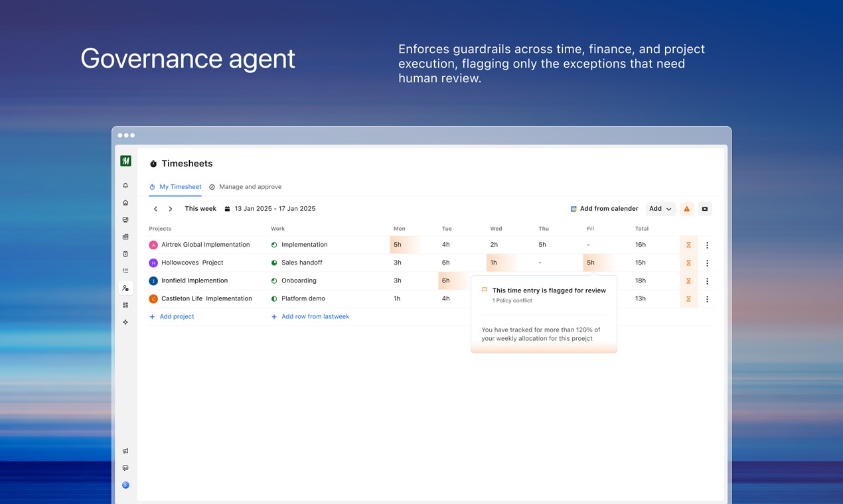The height and width of the screenshot is (504, 843).
Task: Click Airtrek Global Implementation project name
Action: [206, 245]
